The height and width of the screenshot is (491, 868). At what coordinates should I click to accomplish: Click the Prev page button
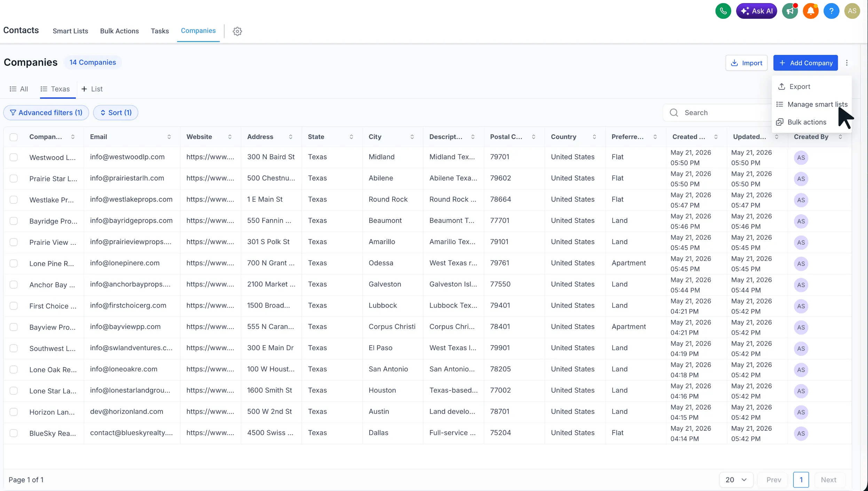pyautogui.click(x=774, y=480)
